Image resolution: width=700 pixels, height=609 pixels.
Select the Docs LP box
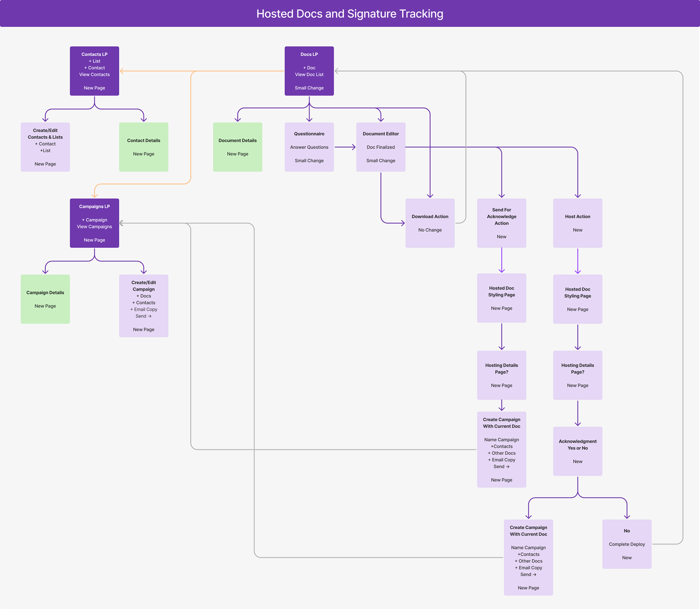[309, 71]
